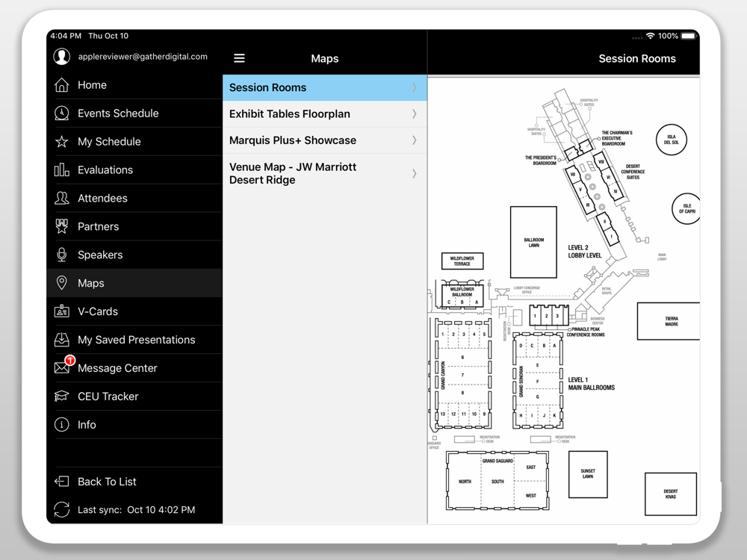Tap the Home house icon

[61, 85]
